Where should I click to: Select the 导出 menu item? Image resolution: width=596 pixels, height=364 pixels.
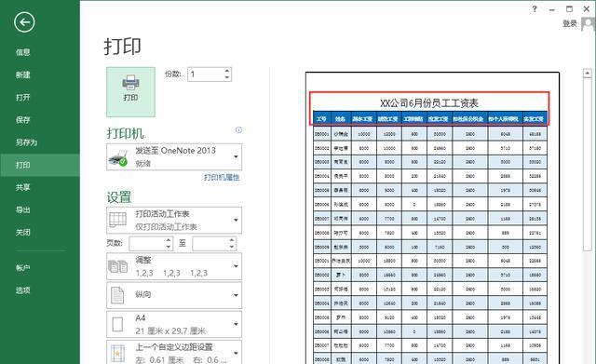(22, 209)
